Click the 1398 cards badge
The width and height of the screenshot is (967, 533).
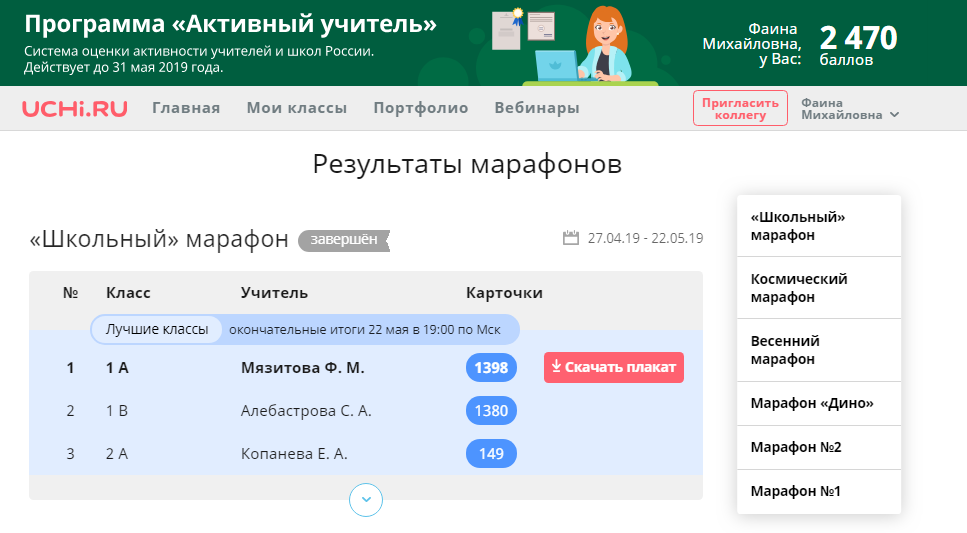pyautogui.click(x=491, y=368)
